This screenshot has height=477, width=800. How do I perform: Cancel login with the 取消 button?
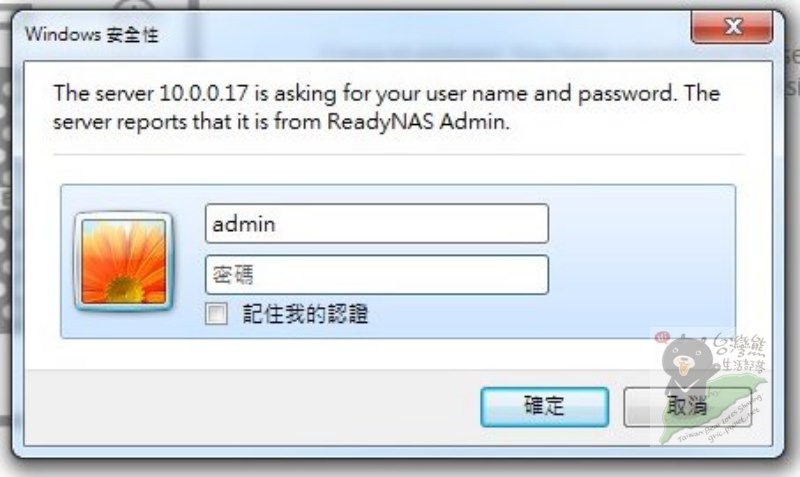point(687,407)
